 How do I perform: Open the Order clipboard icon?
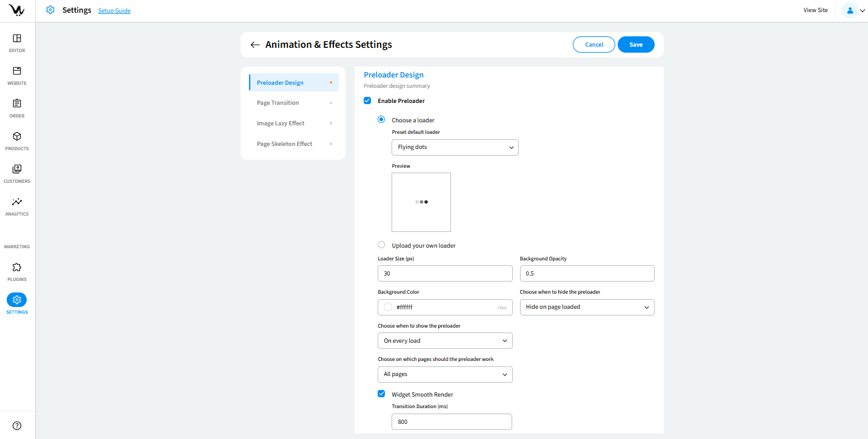[x=17, y=104]
